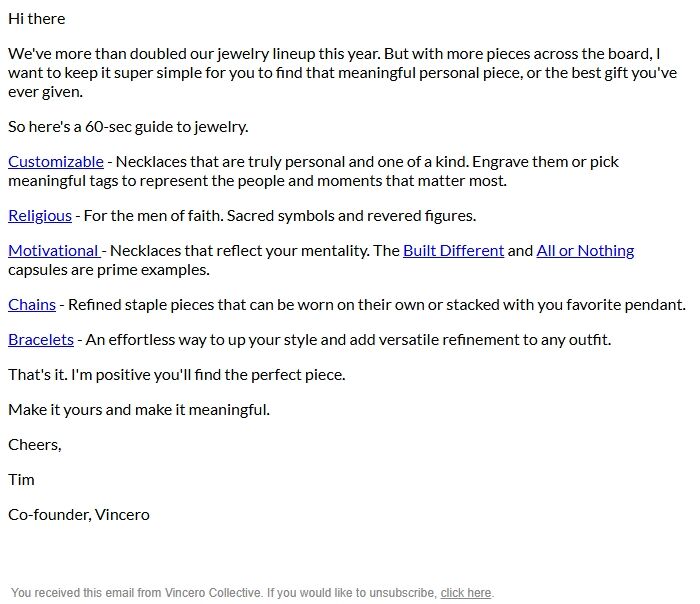Click the 'For the men of faith' description
The width and height of the screenshot is (700, 604).
(x=280, y=216)
